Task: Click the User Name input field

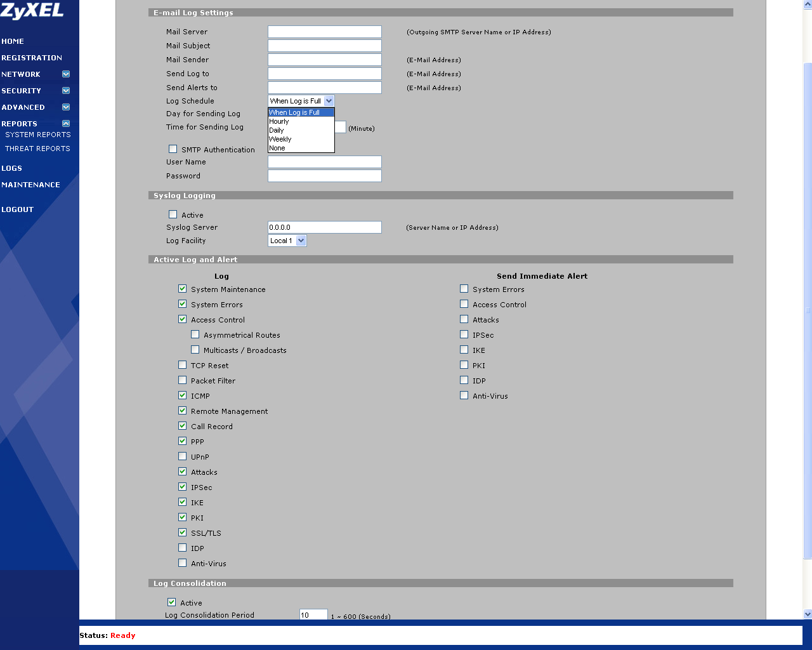Action: [325, 162]
